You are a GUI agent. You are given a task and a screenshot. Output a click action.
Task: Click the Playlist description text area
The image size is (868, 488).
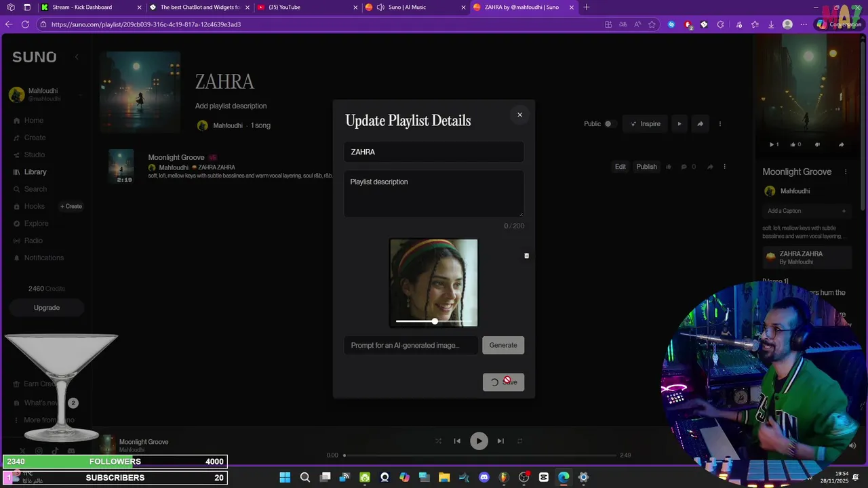point(433,194)
